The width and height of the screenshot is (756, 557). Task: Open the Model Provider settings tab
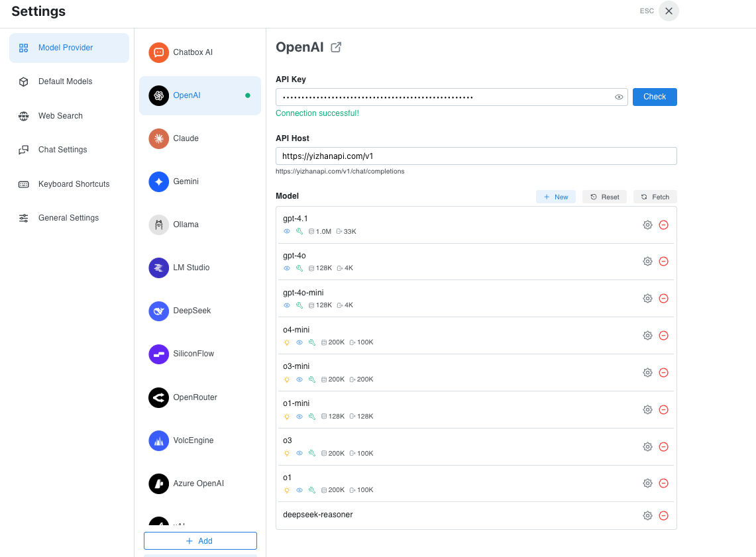[x=70, y=48]
